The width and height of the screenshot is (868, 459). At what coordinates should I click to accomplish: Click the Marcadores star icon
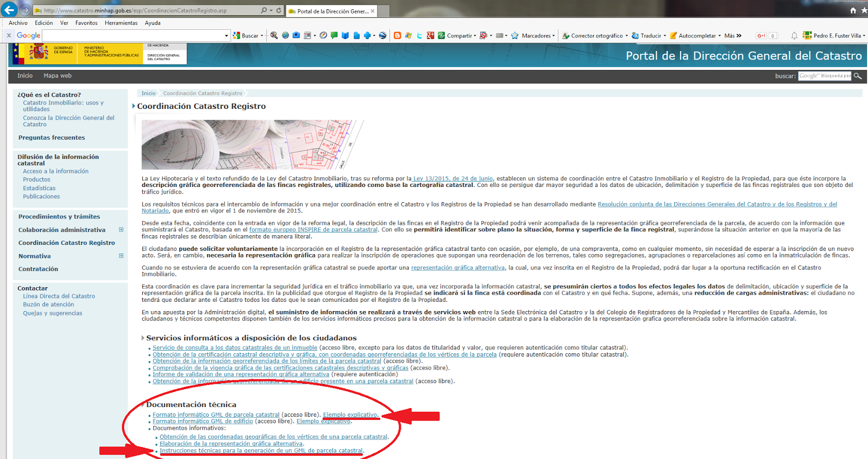515,35
